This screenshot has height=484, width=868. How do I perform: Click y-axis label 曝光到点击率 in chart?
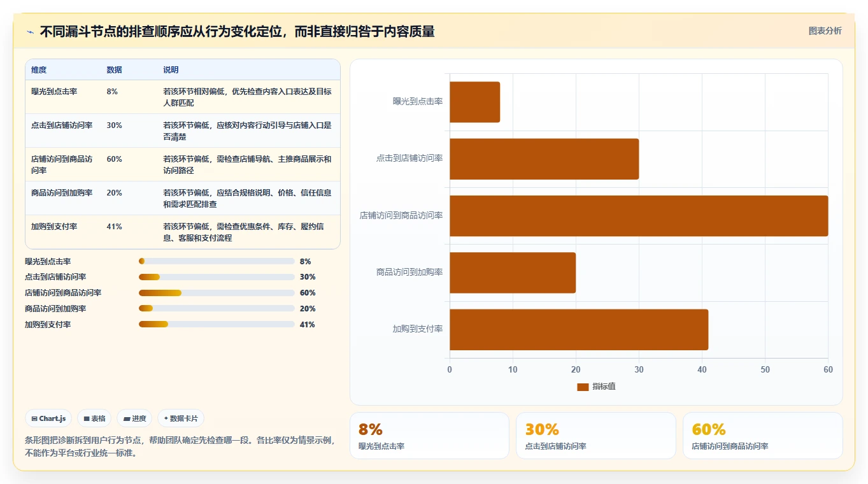coord(418,102)
